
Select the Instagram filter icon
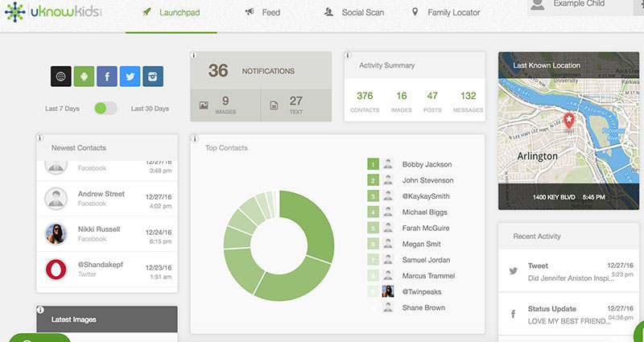[x=153, y=76]
